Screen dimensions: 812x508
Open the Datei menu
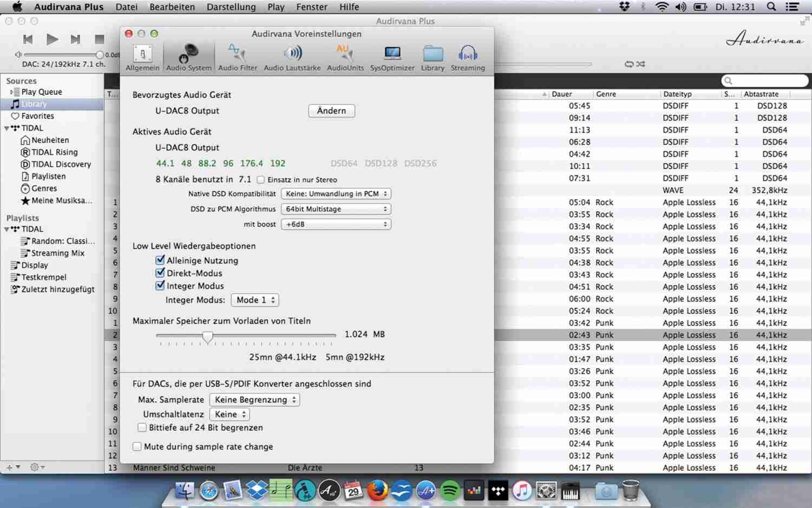pos(126,7)
